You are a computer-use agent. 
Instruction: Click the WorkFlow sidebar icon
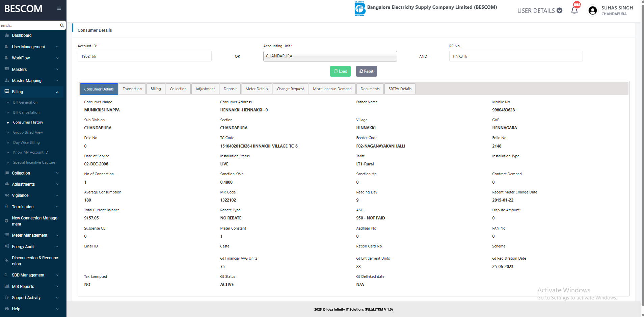tap(6, 58)
